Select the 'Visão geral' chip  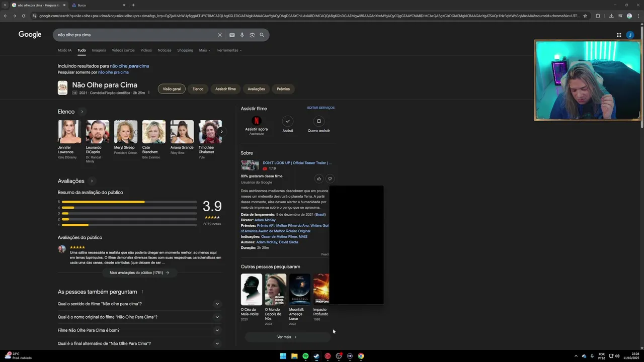[172, 89]
